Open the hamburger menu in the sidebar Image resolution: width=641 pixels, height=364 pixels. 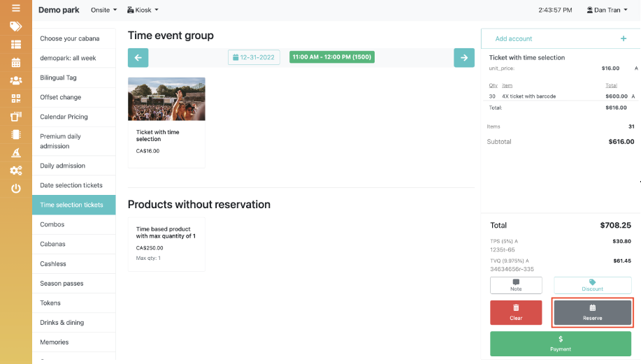[15, 8]
